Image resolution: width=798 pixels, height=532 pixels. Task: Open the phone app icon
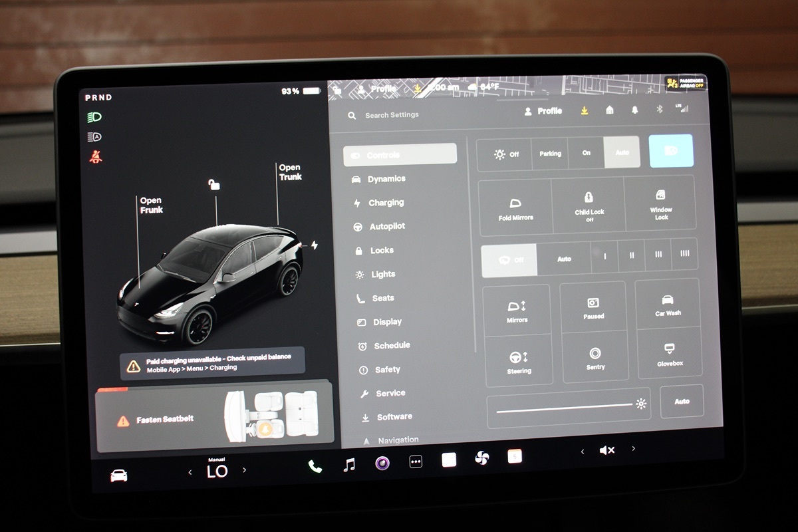pos(315,466)
